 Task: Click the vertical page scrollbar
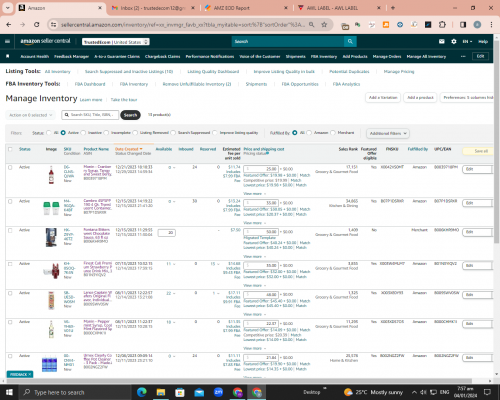[496, 143]
